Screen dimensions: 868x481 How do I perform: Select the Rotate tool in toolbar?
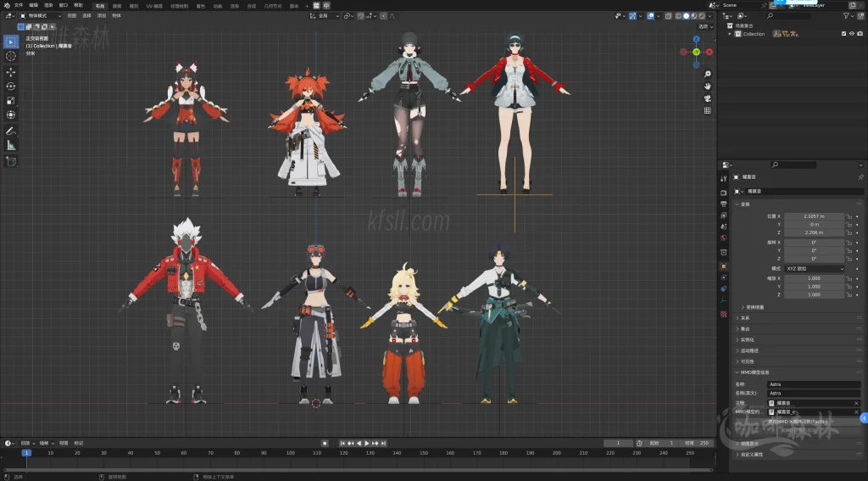pos(10,87)
